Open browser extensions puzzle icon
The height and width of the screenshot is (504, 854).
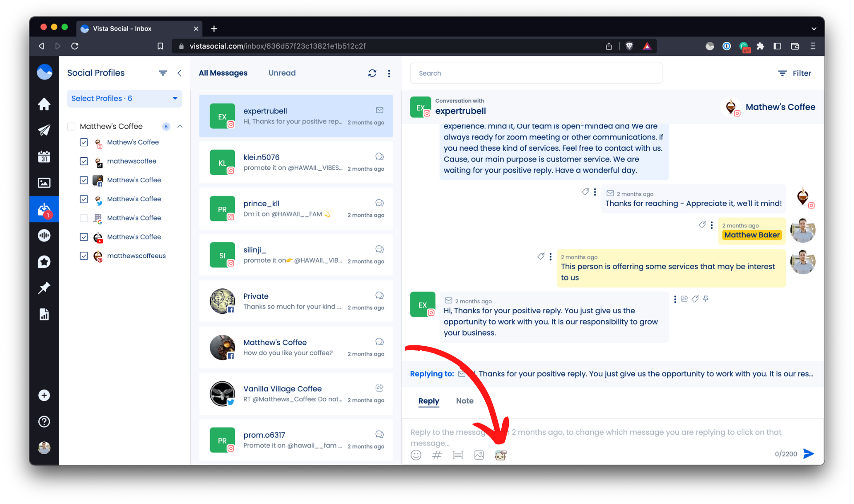760,46
